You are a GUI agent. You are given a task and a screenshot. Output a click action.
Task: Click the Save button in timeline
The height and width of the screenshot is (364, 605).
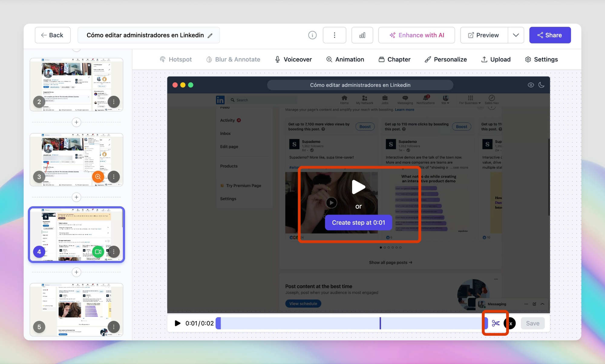coord(532,323)
